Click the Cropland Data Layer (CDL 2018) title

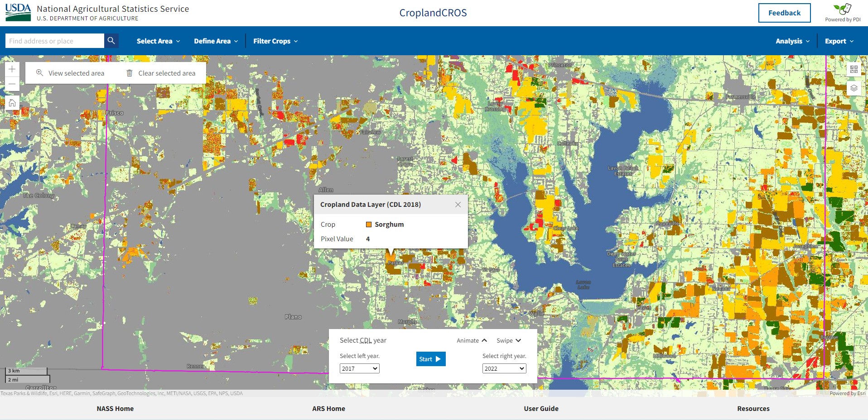371,205
